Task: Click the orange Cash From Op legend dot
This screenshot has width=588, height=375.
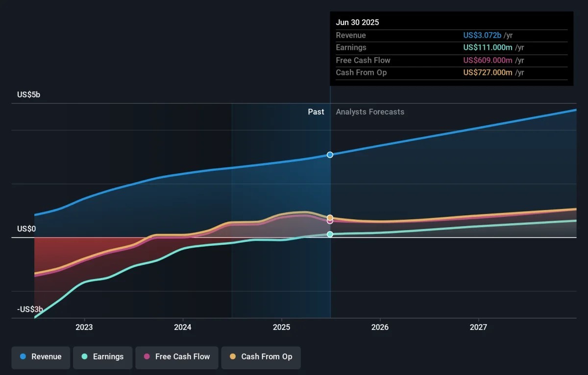Action: pos(232,357)
